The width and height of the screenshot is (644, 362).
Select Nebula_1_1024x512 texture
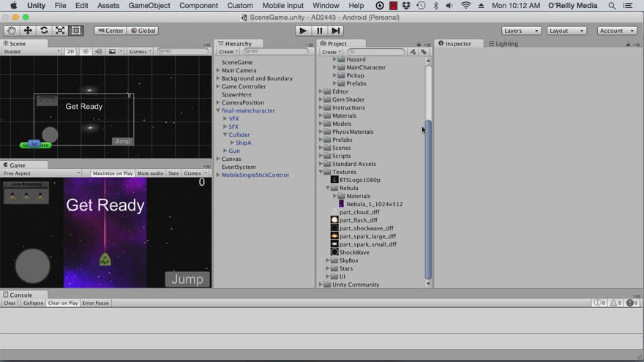pyautogui.click(x=374, y=204)
